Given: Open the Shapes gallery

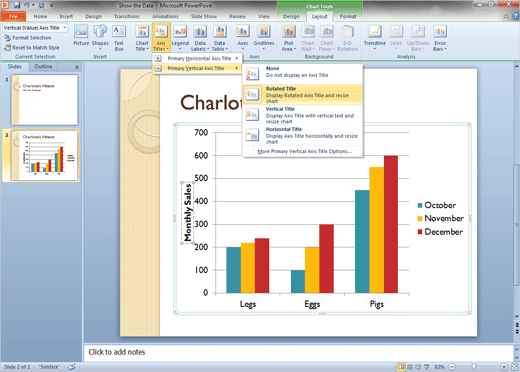Looking at the screenshot, I should click(x=100, y=37).
